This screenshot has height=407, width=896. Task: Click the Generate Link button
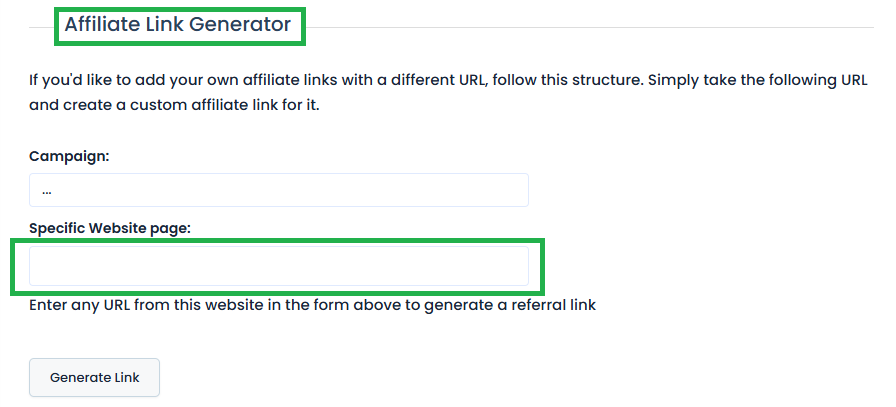tap(94, 378)
